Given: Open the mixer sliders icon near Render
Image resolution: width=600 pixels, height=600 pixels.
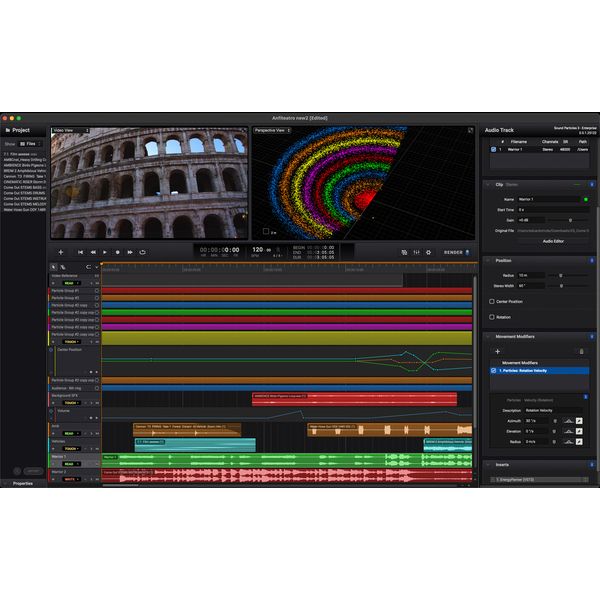Looking at the screenshot, I should pos(416,252).
